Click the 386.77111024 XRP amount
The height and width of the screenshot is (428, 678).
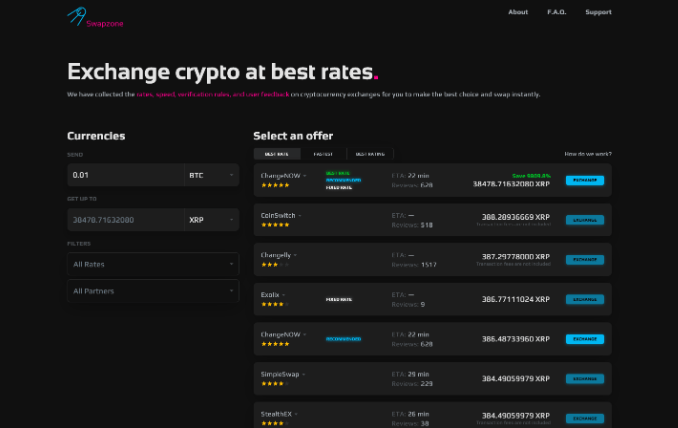tap(515, 299)
